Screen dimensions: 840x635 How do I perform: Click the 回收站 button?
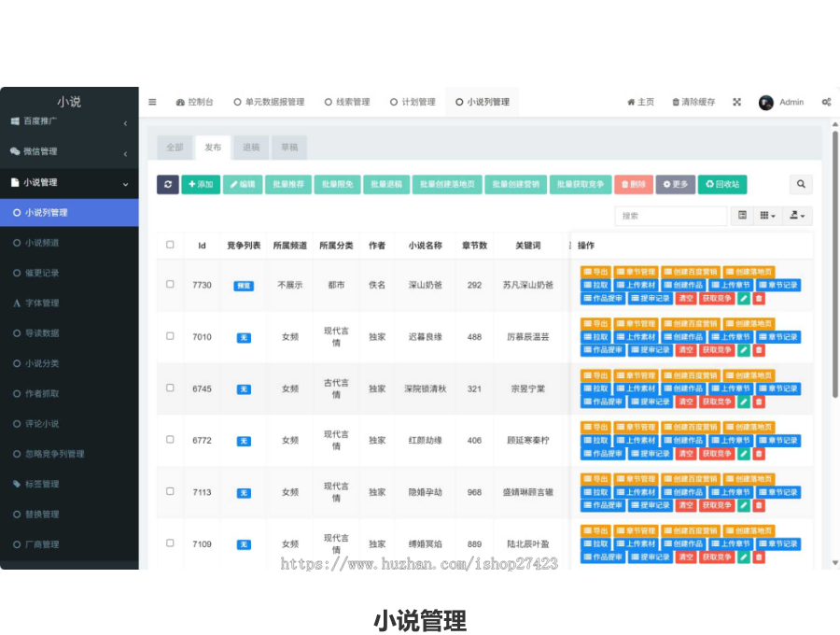pos(722,184)
